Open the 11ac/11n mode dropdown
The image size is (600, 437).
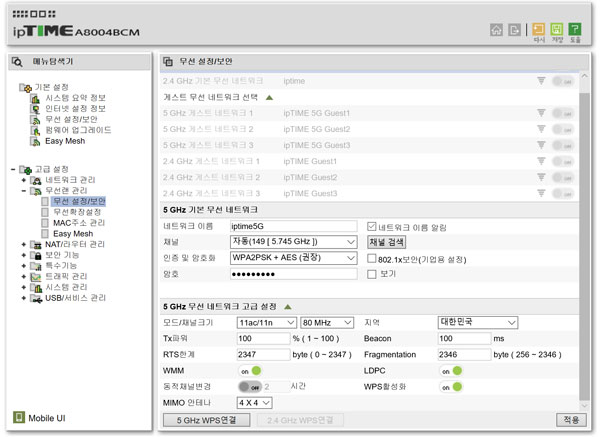(266, 323)
